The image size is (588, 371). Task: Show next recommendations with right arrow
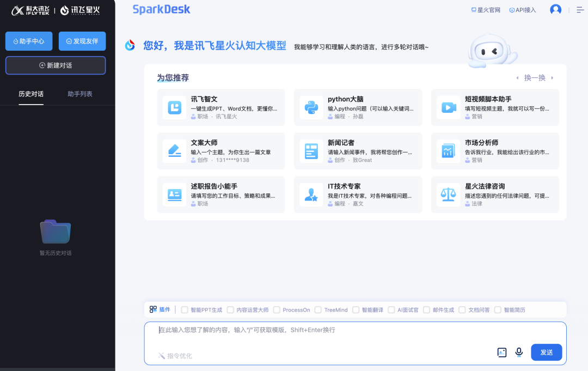[552, 78]
